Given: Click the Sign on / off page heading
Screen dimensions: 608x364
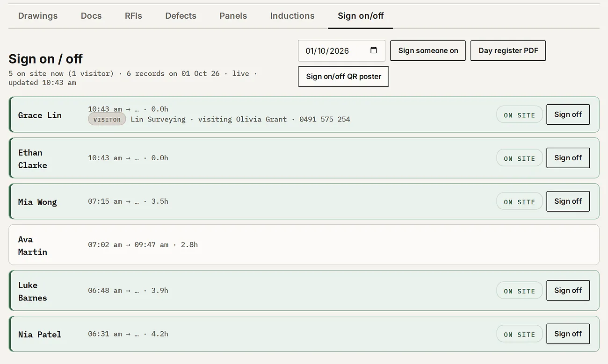Looking at the screenshot, I should (46, 59).
